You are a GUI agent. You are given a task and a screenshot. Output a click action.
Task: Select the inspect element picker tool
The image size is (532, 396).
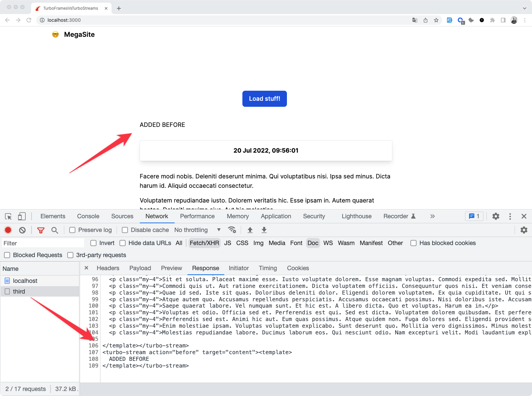point(8,217)
